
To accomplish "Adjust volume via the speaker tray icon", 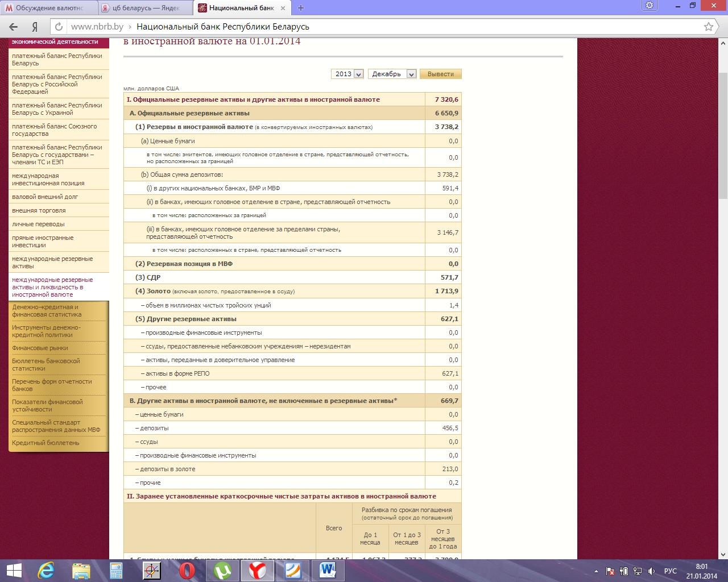I will 652,571.
